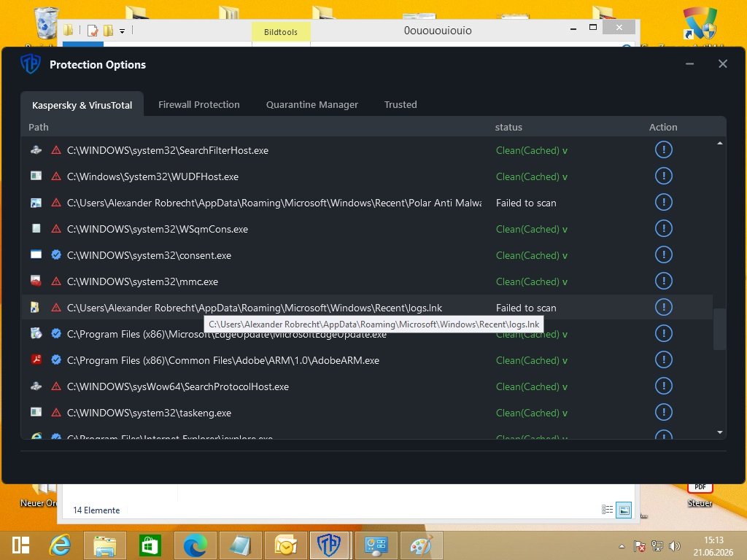Click 'Failed to scan' status of Polar Anti Malware

[x=526, y=203]
